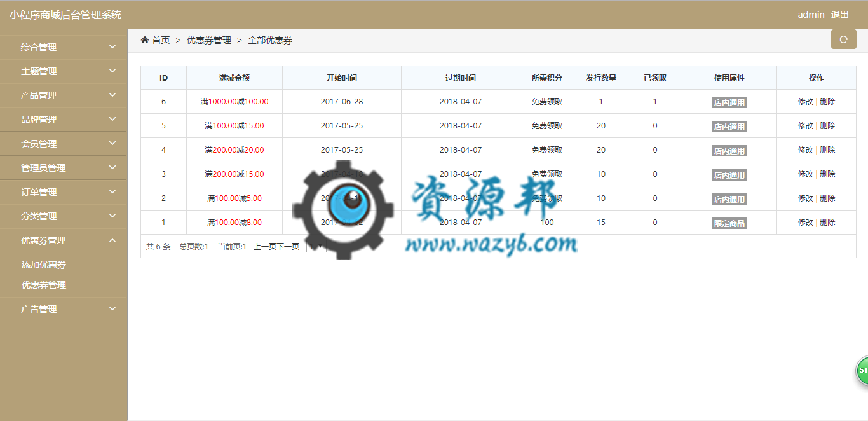The width and height of the screenshot is (868, 421).
Task: Click 限定商品 tag in ID 1 row
Action: tap(729, 223)
